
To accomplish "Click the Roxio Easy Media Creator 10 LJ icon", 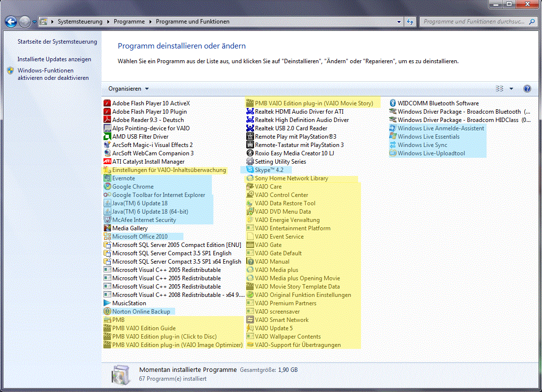I will pyautogui.click(x=250, y=153).
